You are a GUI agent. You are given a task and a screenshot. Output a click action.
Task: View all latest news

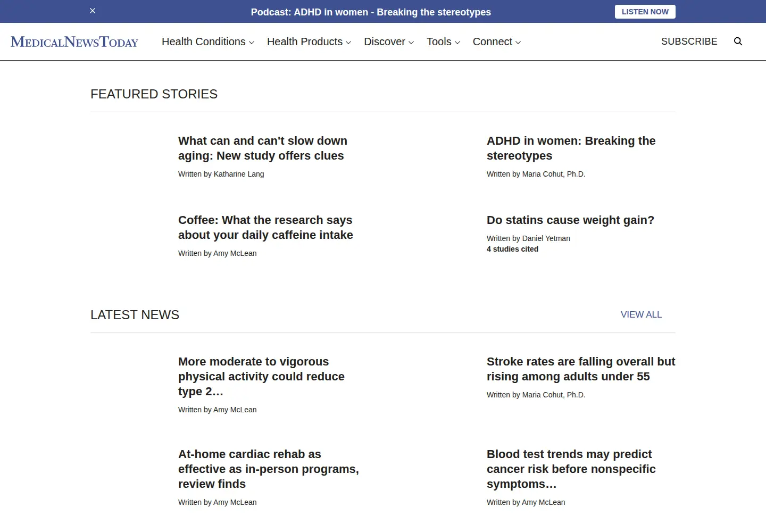pyautogui.click(x=641, y=314)
